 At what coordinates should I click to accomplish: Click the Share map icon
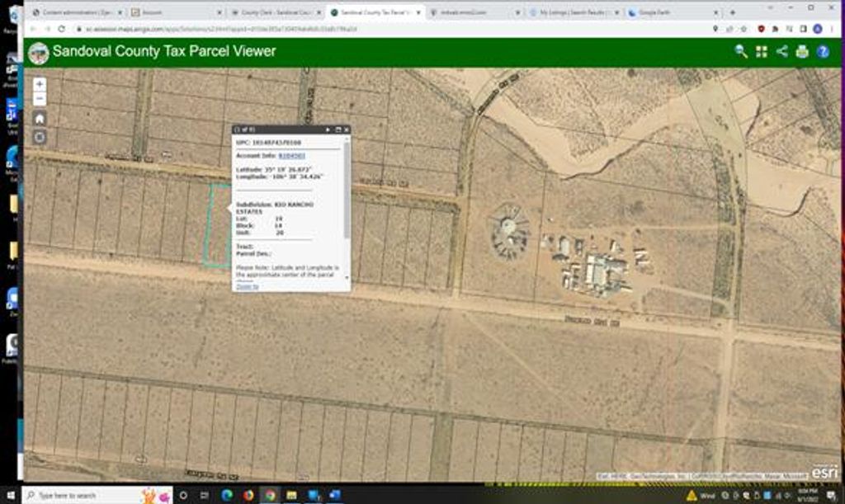pos(782,51)
